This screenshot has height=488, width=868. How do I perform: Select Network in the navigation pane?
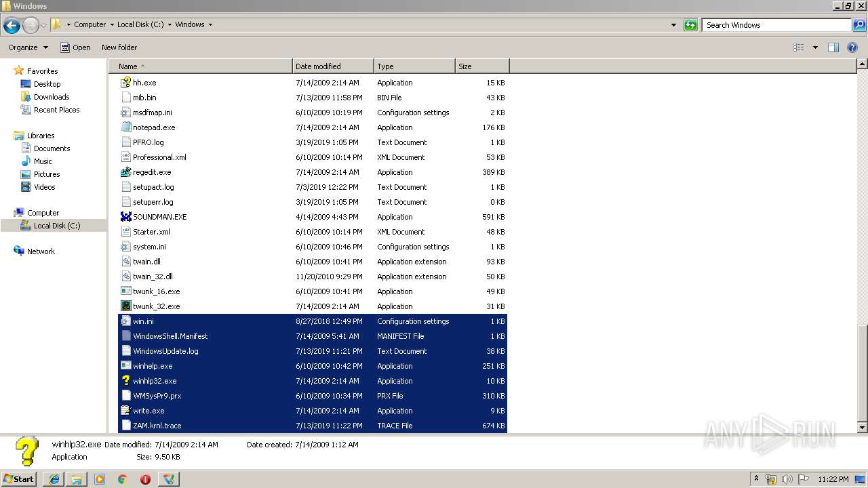(41, 251)
